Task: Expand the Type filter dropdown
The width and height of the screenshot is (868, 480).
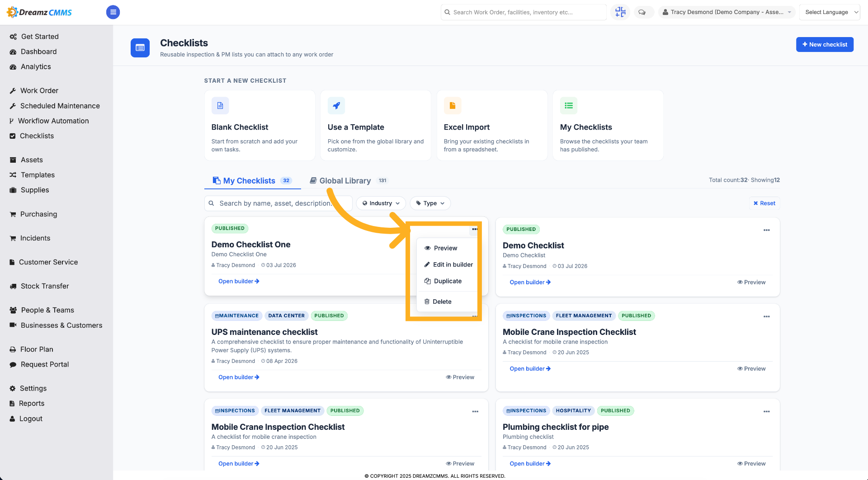Action: 430,203
